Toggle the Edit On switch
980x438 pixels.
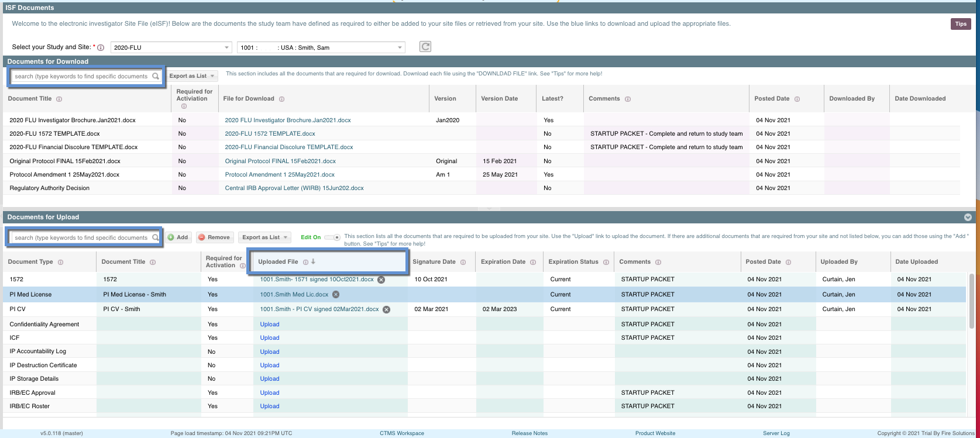coord(332,237)
